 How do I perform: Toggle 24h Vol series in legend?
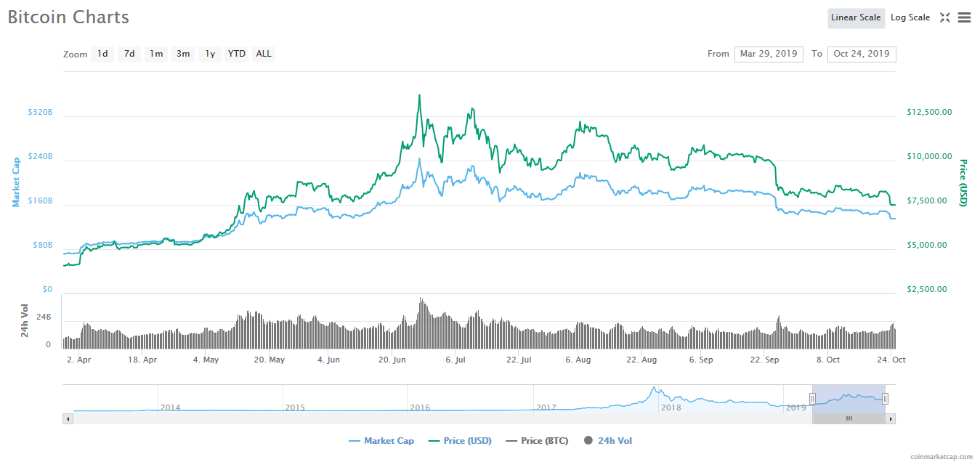[607, 441]
